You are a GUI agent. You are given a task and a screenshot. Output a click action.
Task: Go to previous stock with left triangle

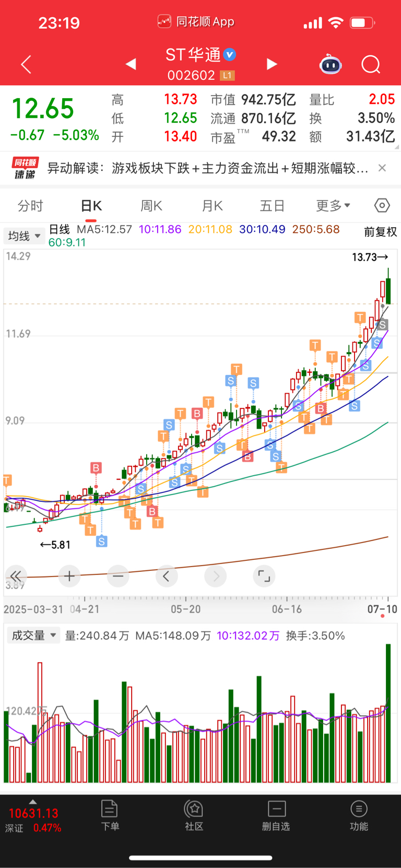131,64
